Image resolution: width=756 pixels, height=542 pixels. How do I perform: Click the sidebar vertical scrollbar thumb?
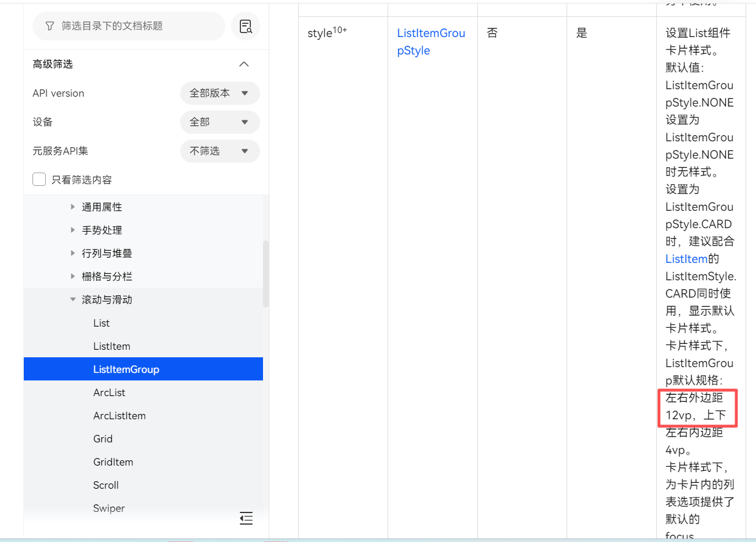tap(266, 272)
